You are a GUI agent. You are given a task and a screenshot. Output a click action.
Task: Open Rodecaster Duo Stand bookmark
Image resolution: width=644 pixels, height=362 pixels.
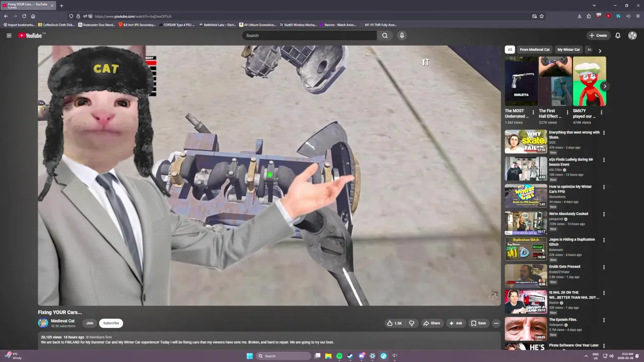96,25
